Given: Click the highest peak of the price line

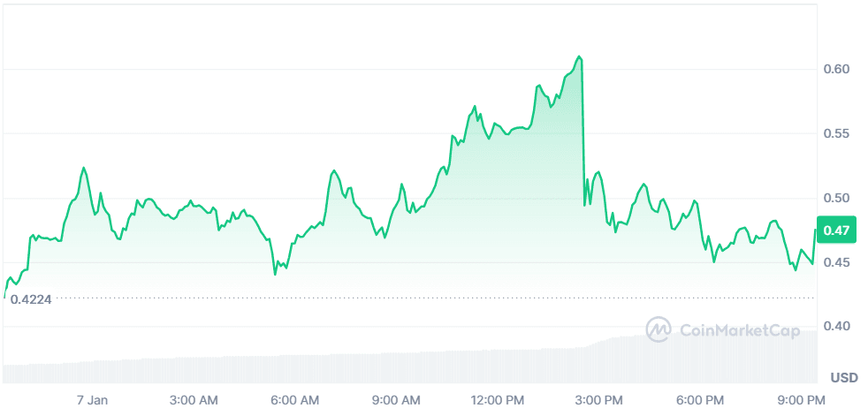Looking at the screenshot, I should pos(580,57).
